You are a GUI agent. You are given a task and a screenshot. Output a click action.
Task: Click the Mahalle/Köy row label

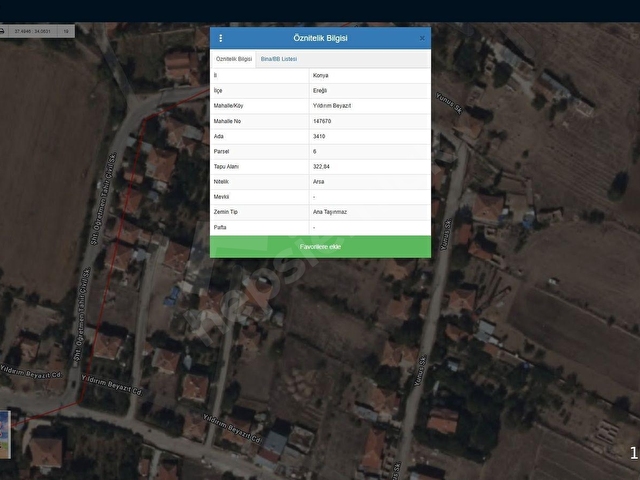coord(229,106)
